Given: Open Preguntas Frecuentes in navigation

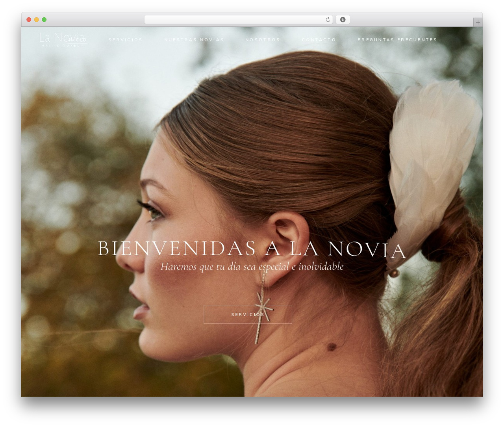Looking at the screenshot, I should 397,40.
